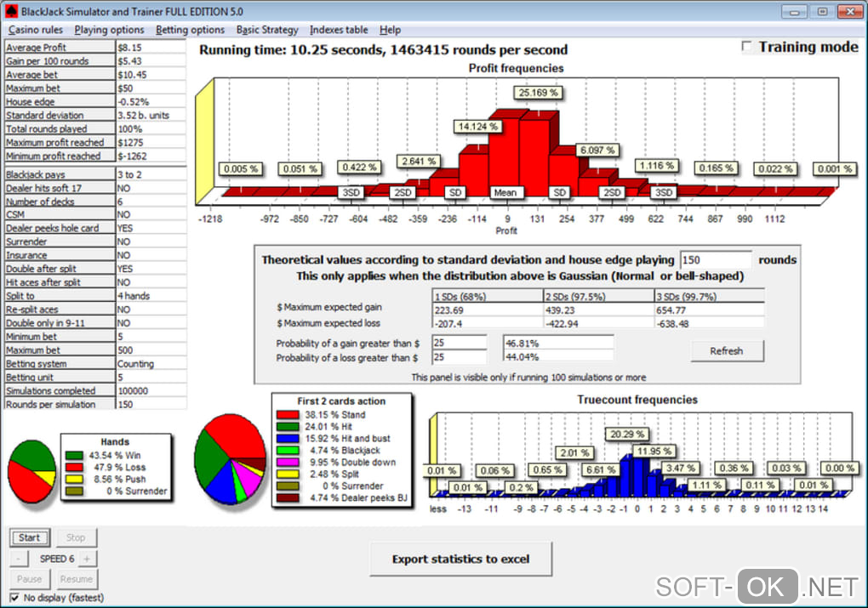Open the Indexes table menu
This screenshot has width=868, height=608.
[x=338, y=30]
